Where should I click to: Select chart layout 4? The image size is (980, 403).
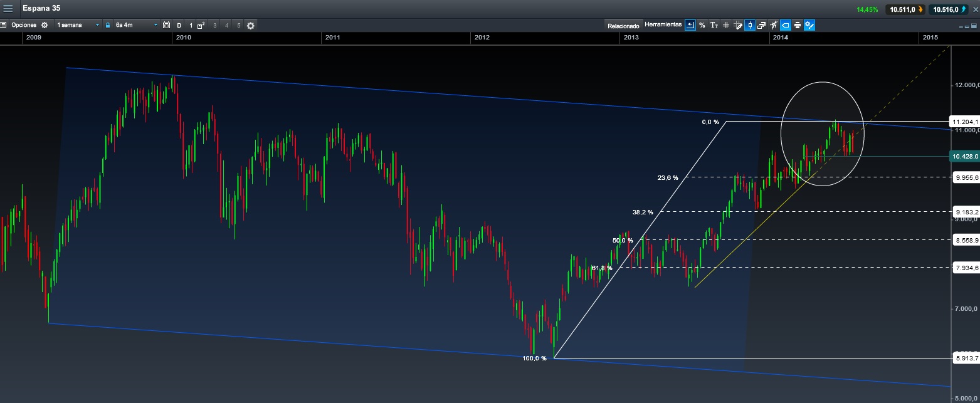tap(227, 25)
